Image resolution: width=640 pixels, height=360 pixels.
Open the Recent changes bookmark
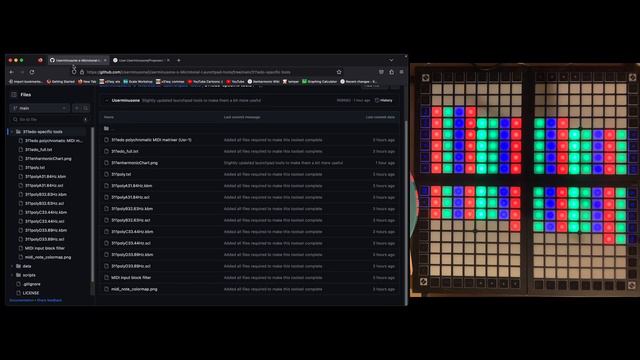(x=359, y=82)
